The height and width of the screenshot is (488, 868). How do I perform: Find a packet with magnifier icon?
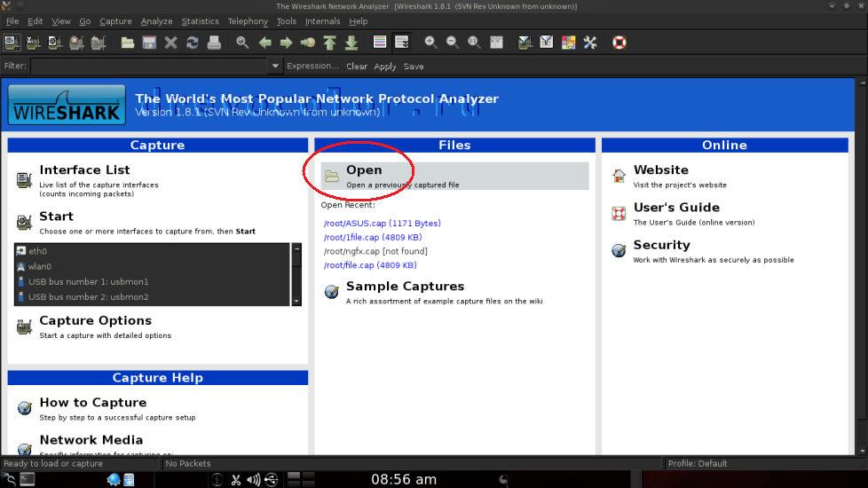point(242,43)
